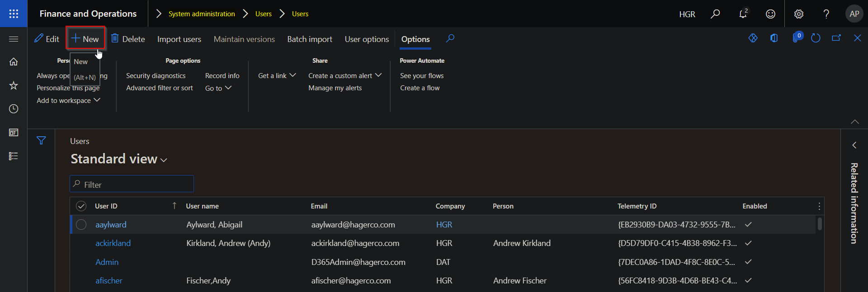Open the ackirkland user ID link

pyautogui.click(x=113, y=243)
